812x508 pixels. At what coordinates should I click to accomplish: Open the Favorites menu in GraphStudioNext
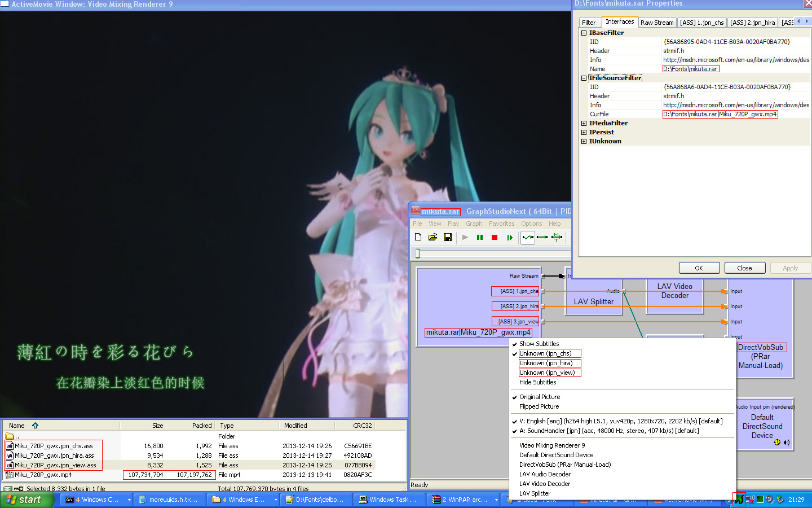[x=502, y=224]
